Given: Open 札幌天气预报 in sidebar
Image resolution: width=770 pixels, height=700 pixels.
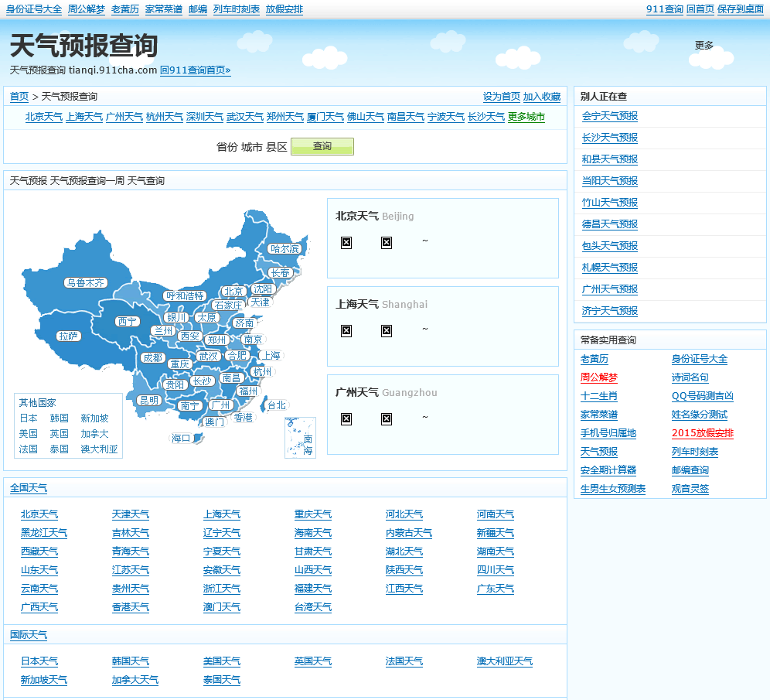Looking at the screenshot, I should pyautogui.click(x=609, y=268).
